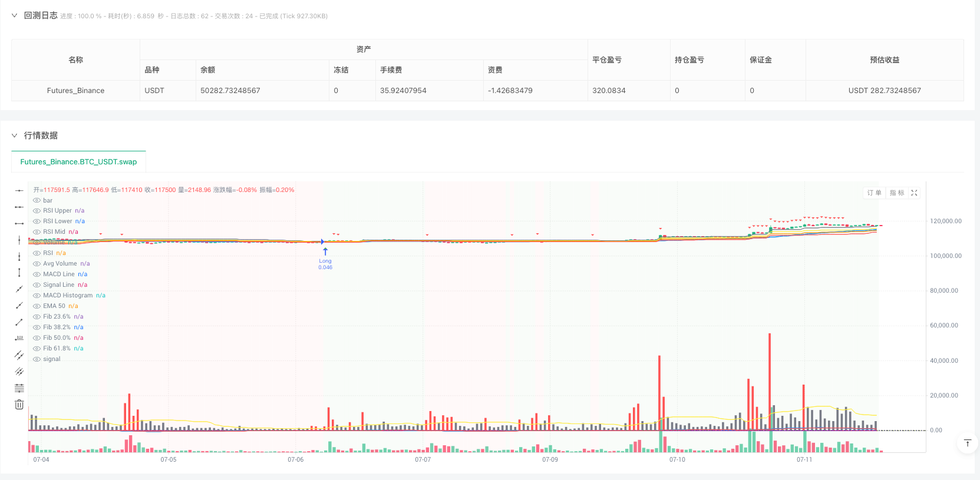980x480 pixels.
Task: Collapse the 行情数据 section
Action: click(x=15, y=135)
